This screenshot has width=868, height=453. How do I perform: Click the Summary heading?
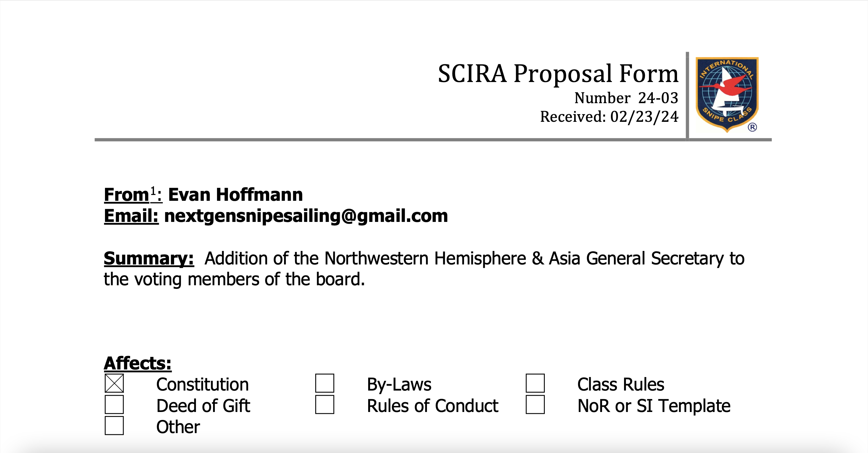(149, 259)
